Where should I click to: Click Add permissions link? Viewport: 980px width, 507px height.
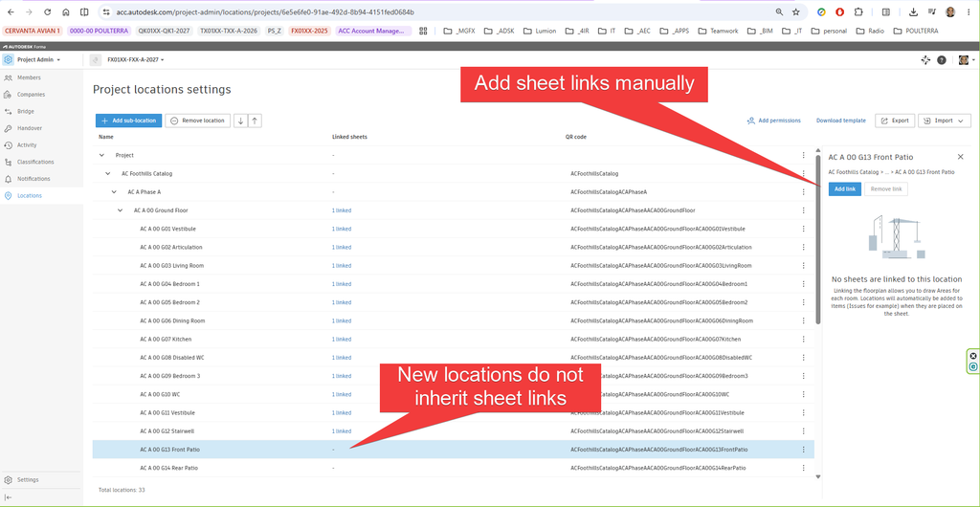pyautogui.click(x=773, y=121)
